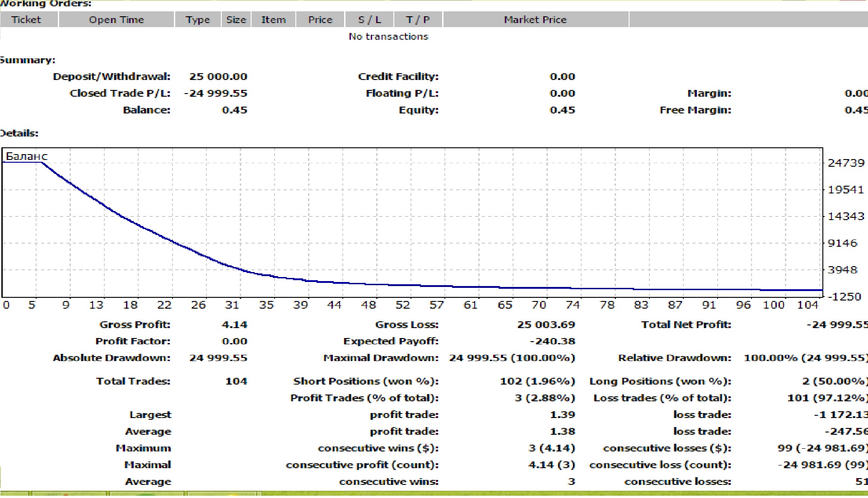Click the 3948 y-axis label
The image size is (868, 498).
click(x=842, y=270)
